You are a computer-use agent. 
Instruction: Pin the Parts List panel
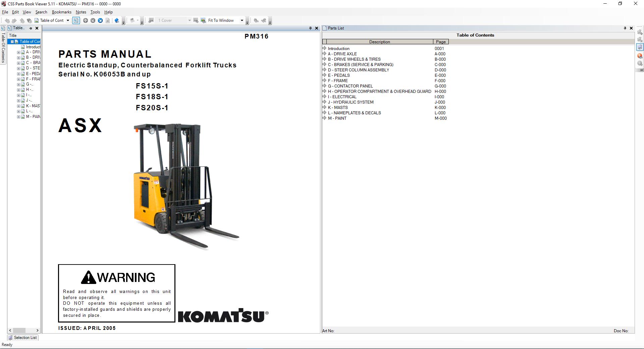tap(625, 28)
